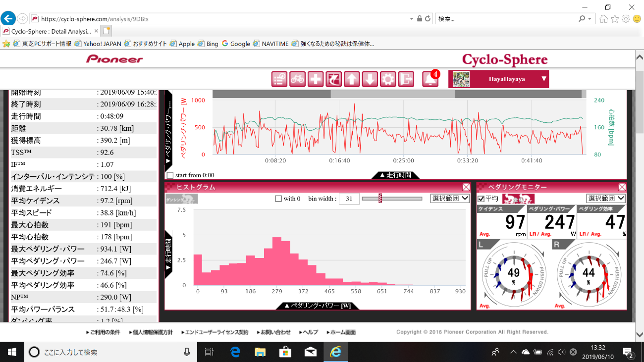Open the Yahoo! JAPAN bookmark
This screenshot has height=362, width=644.
click(x=98, y=44)
